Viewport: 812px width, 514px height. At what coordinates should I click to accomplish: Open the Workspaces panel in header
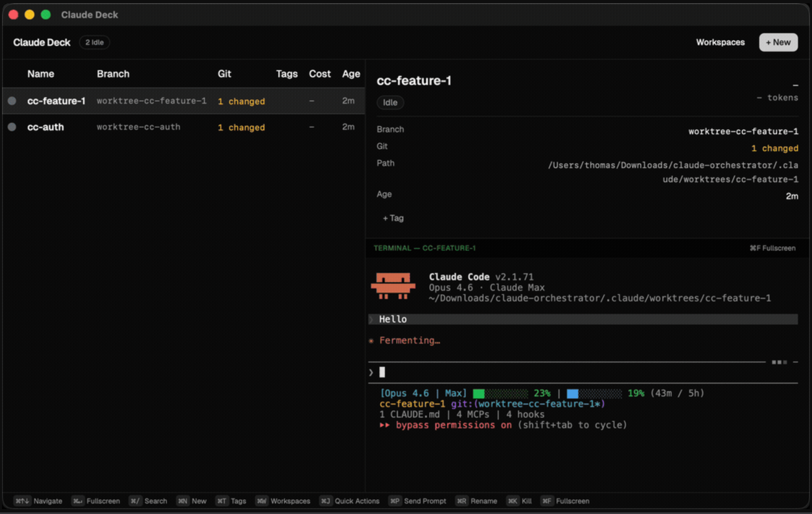(x=720, y=42)
